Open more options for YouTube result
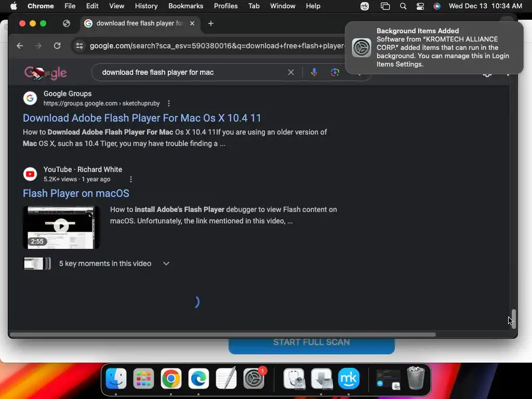The height and width of the screenshot is (399, 532). coord(131,179)
